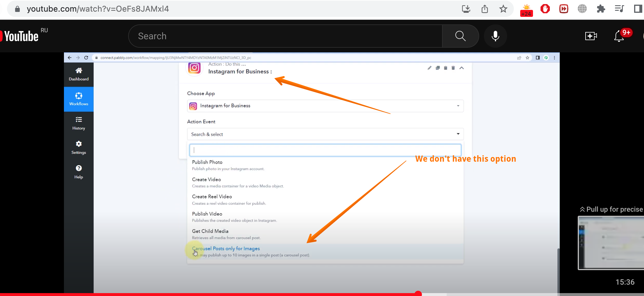Click the 'Instagram for Business :' heading text
This screenshot has height=296, width=644.
240,72
